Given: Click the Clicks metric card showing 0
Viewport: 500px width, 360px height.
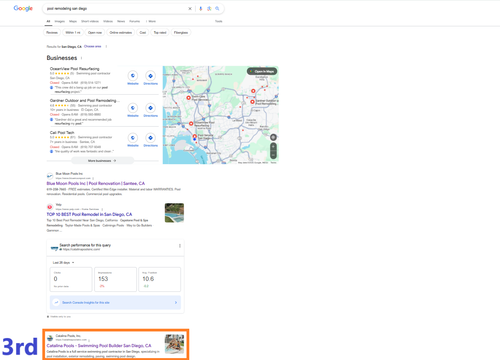Looking at the screenshot, I should point(71,279).
